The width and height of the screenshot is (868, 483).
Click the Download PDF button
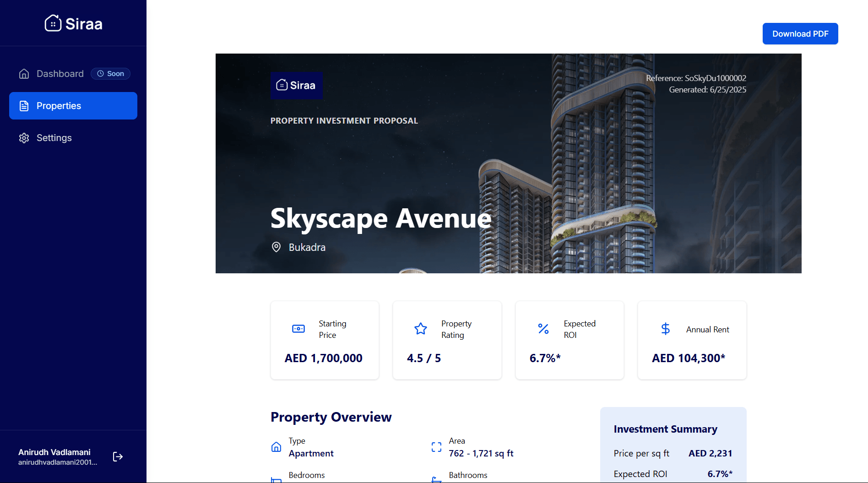pyautogui.click(x=800, y=33)
